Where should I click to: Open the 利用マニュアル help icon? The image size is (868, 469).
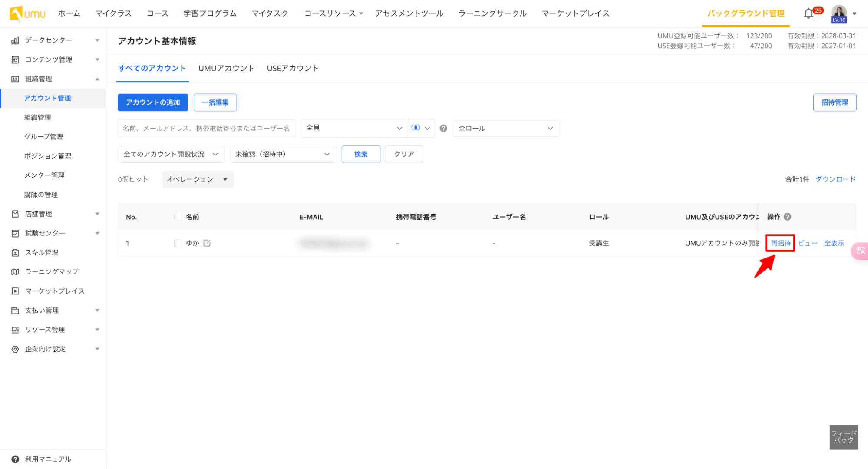point(15,459)
